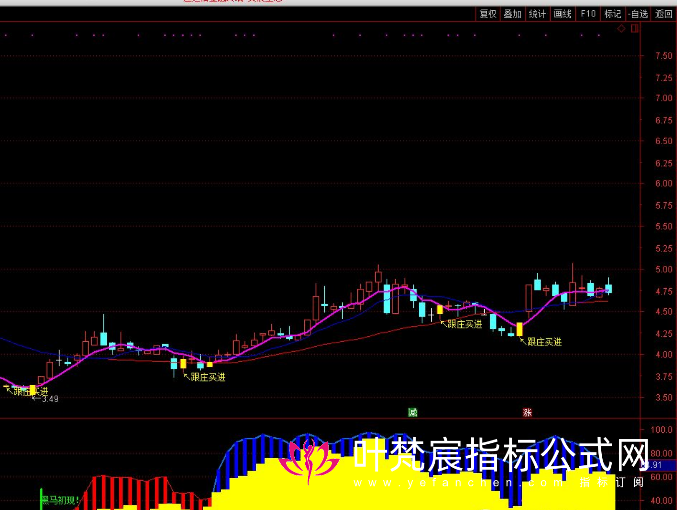Click the 4.00 price axis label
The height and width of the screenshot is (510, 678).
pyautogui.click(x=664, y=355)
